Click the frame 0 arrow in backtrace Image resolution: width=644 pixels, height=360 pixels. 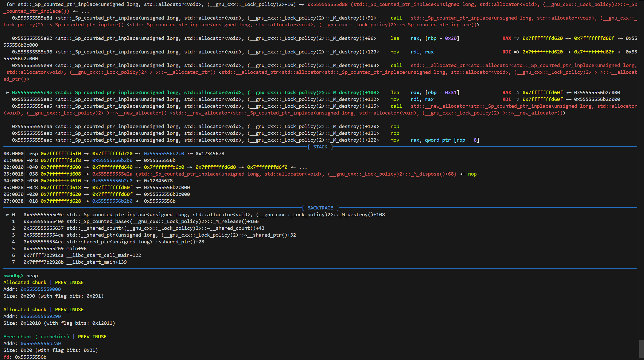point(8,214)
